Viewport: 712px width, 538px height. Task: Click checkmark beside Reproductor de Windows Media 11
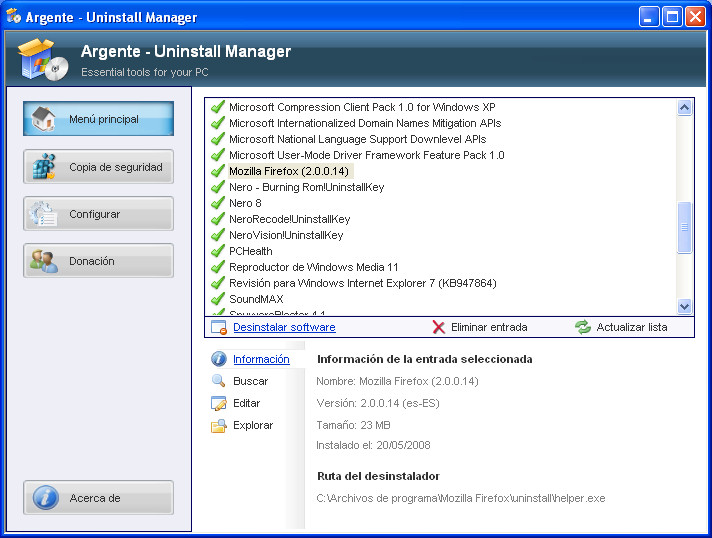[x=218, y=267]
